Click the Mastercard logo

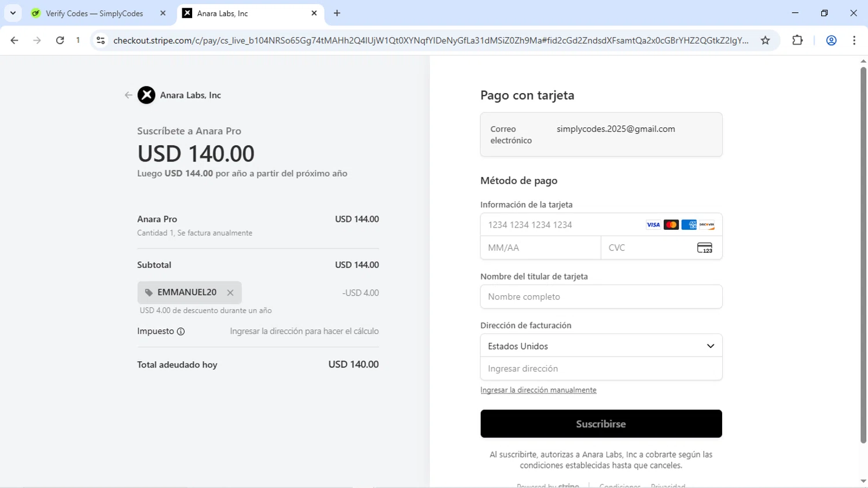pyautogui.click(x=671, y=225)
